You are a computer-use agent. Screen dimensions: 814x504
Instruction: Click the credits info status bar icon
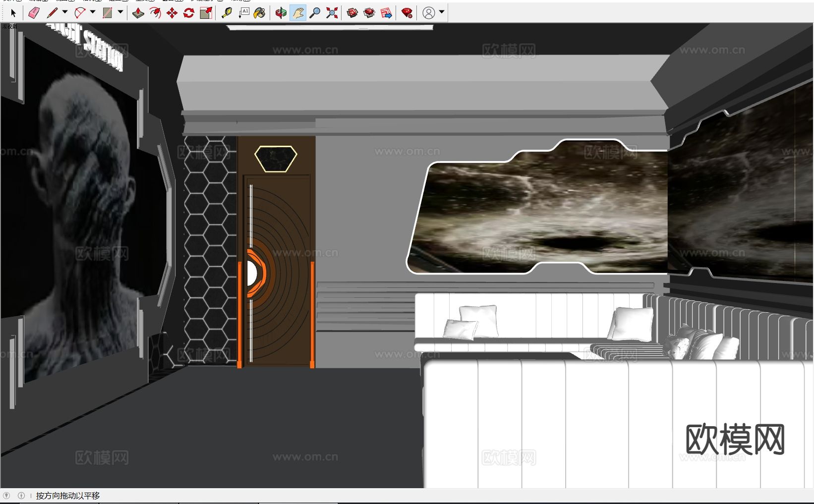tap(21, 495)
